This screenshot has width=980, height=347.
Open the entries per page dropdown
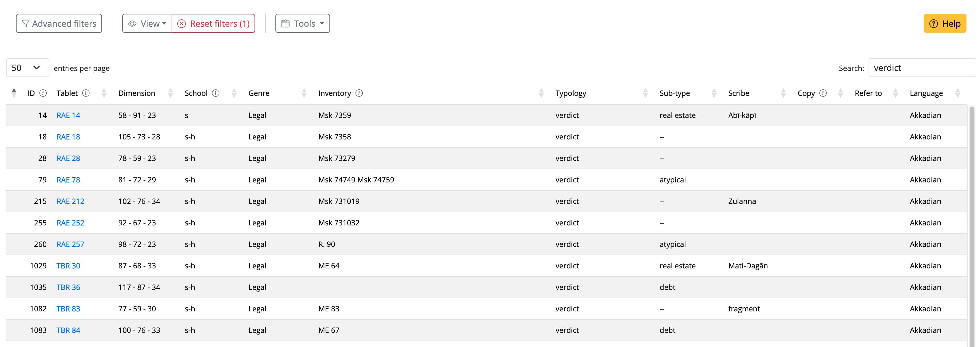[28, 68]
